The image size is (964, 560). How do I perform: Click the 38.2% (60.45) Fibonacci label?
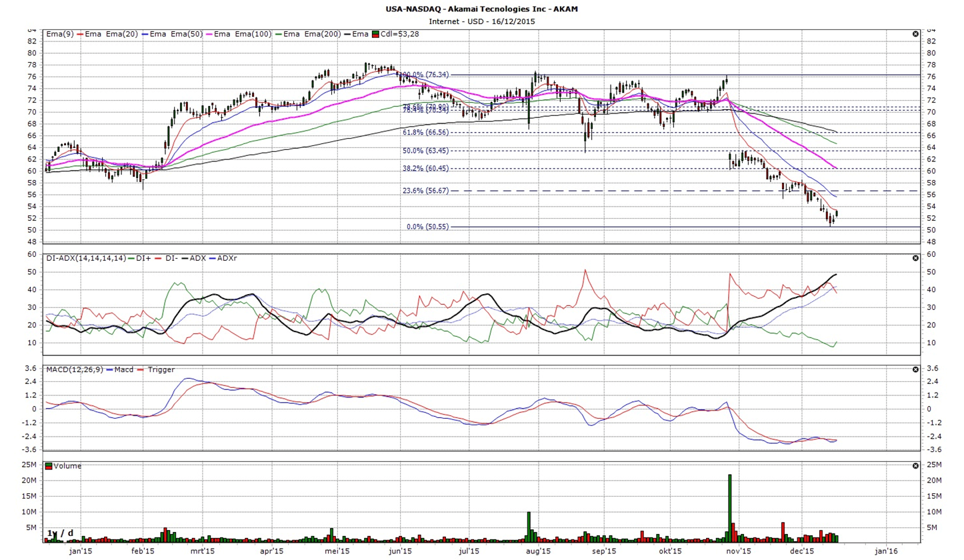point(425,169)
